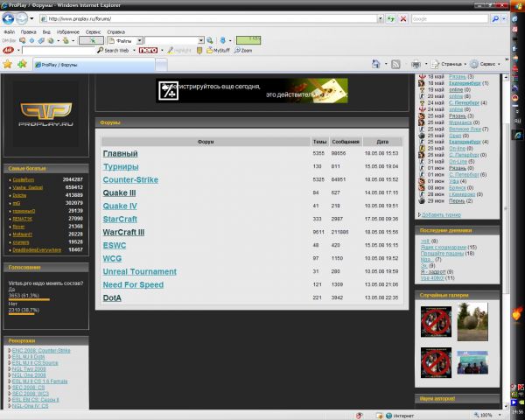Click the playing-card banner icon
525x420 pixels.
click(168, 91)
